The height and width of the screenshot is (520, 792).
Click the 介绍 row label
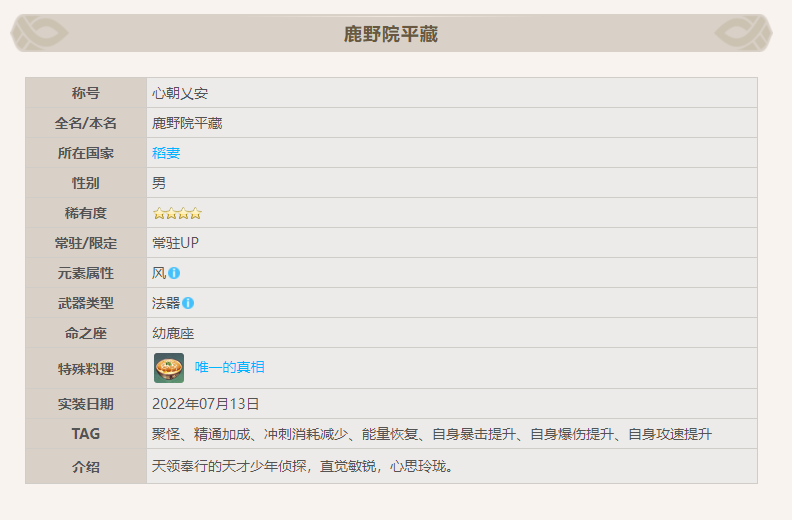pyautogui.click(x=86, y=466)
